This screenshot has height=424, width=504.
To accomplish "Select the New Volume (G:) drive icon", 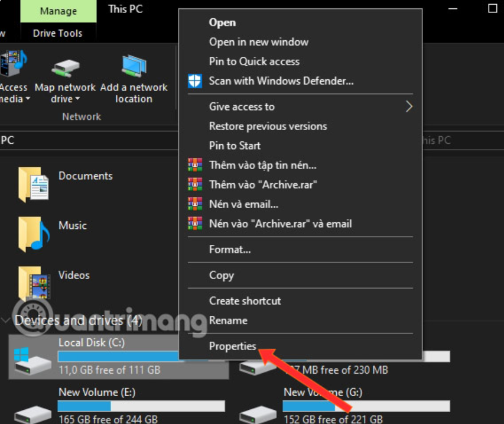I will [258, 411].
